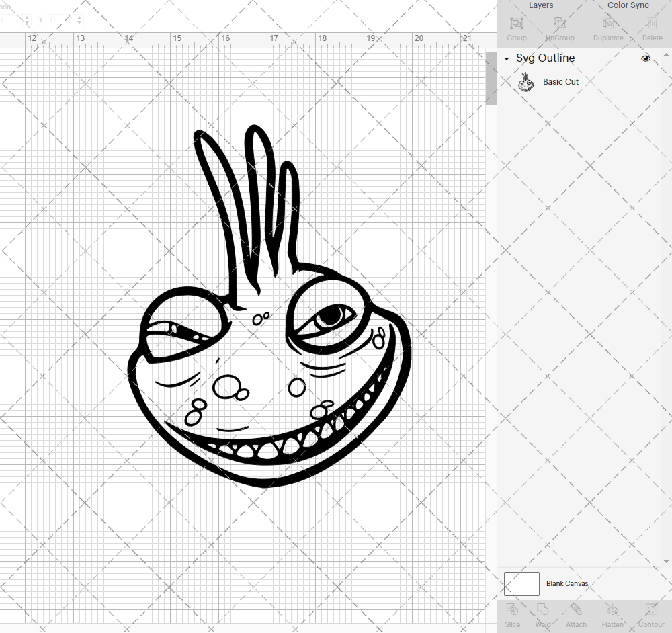672x633 pixels.
Task: Select the Svg Outline layer name
Action: [x=545, y=58]
